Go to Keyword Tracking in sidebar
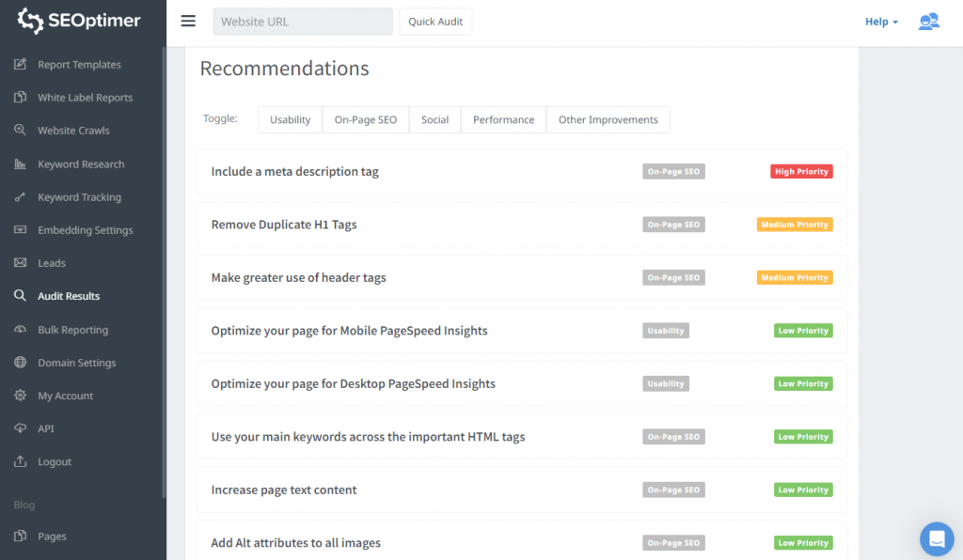 click(79, 197)
